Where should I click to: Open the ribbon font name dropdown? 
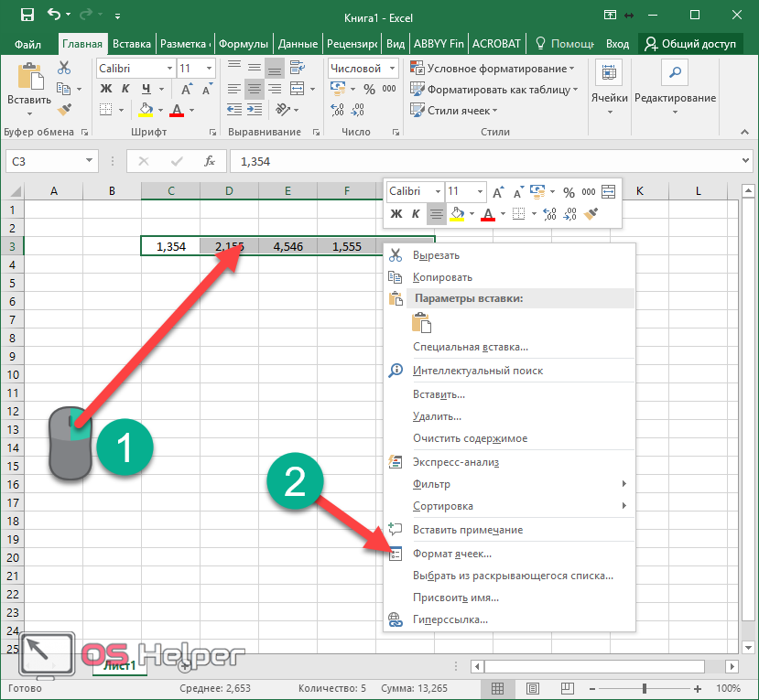click(x=169, y=69)
